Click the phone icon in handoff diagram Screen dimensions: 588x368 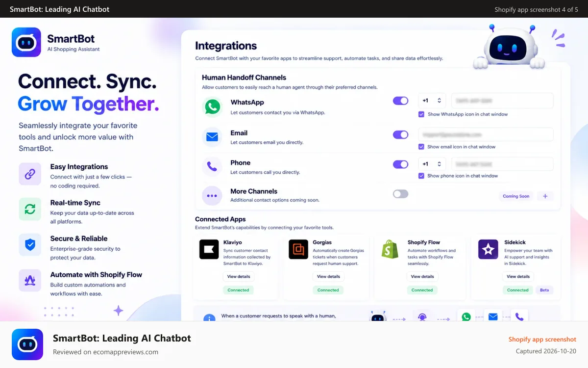coord(519,316)
